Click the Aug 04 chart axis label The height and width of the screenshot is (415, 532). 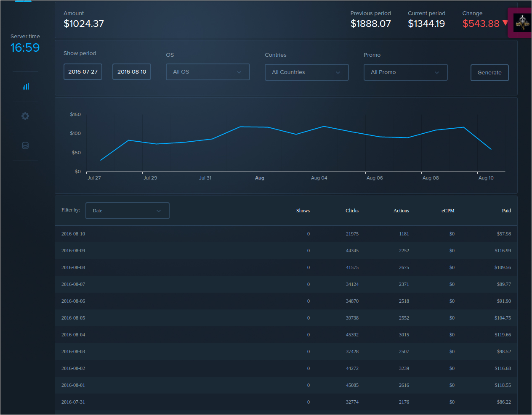(319, 178)
